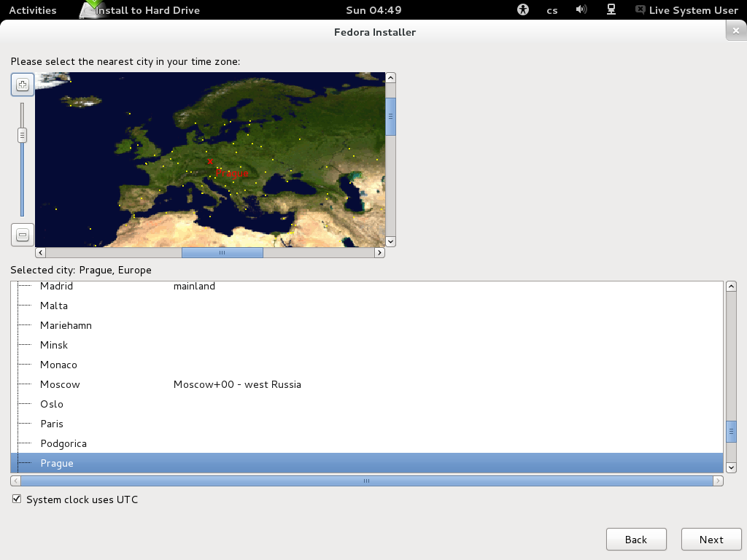The width and height of the screenshot is (747, 560).
Task: Open the Sun 04:49 clock menu
Action: 373,10
